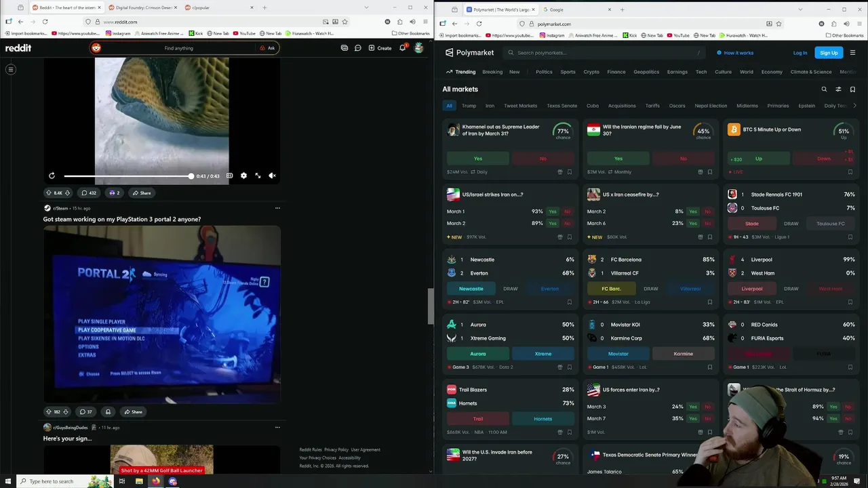Expand the Reddit left sidebar hamburger
The image size is (868, 488).
coord(11,69)
